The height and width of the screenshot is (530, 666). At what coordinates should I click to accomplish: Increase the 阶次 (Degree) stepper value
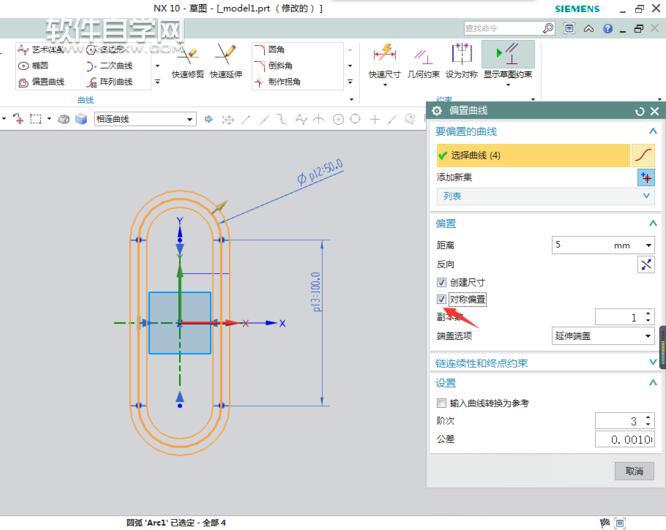[x=648, y=417]
